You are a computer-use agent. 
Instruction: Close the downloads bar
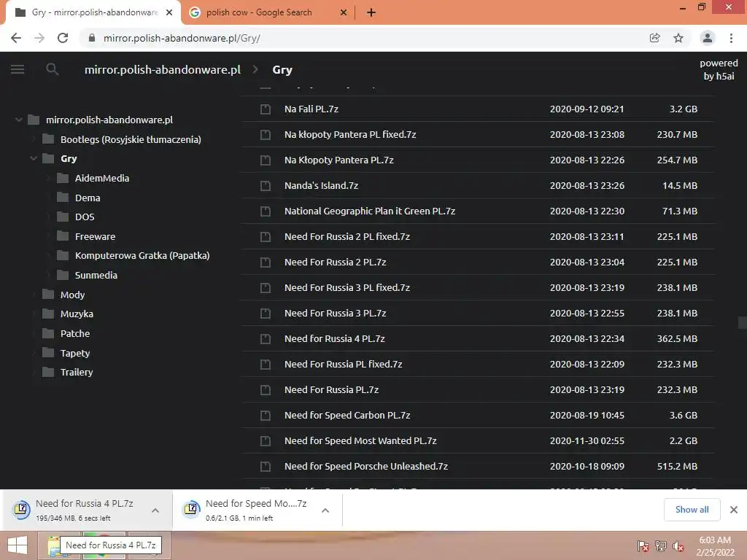[x=734, y=510]
